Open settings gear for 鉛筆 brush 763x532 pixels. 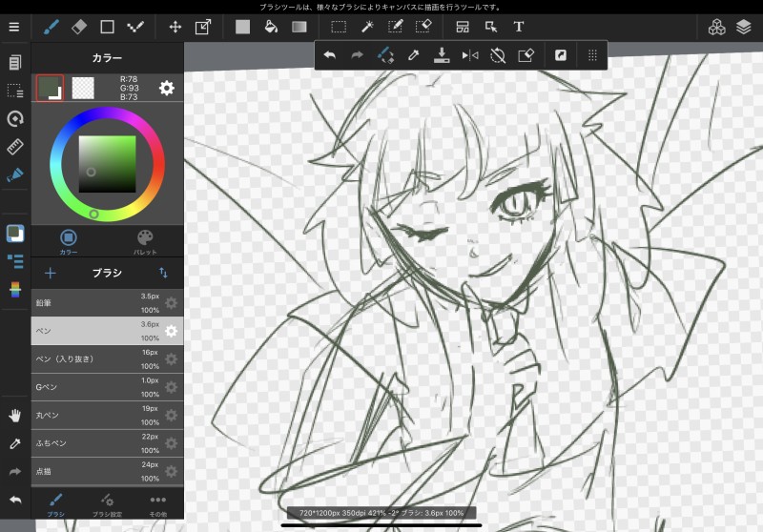point(172,303)
